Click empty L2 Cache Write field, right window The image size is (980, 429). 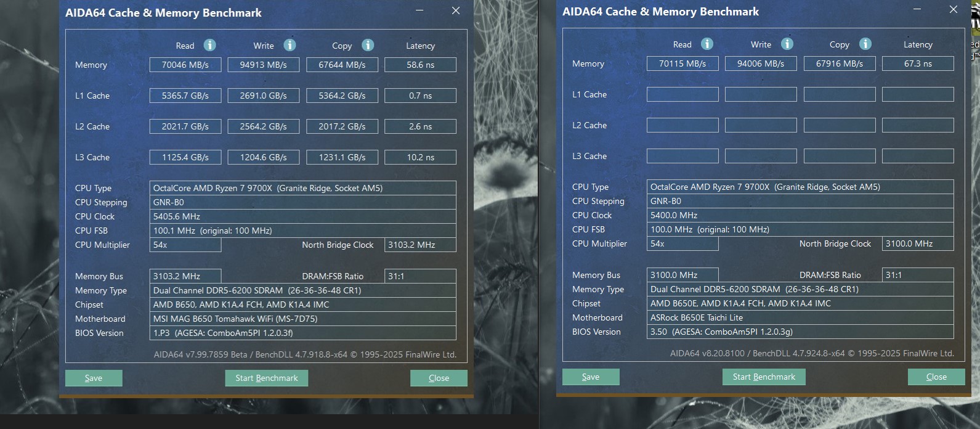click(761, 125)
